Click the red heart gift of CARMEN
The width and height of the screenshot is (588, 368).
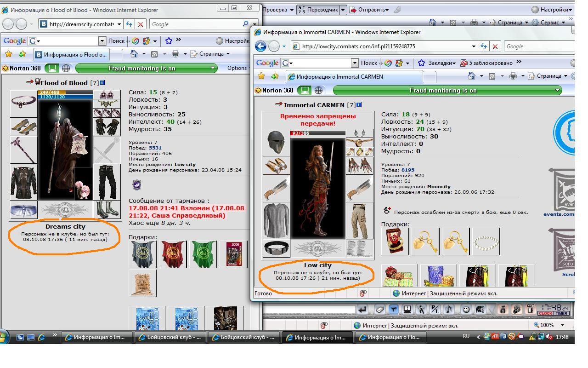click(395, 242)
